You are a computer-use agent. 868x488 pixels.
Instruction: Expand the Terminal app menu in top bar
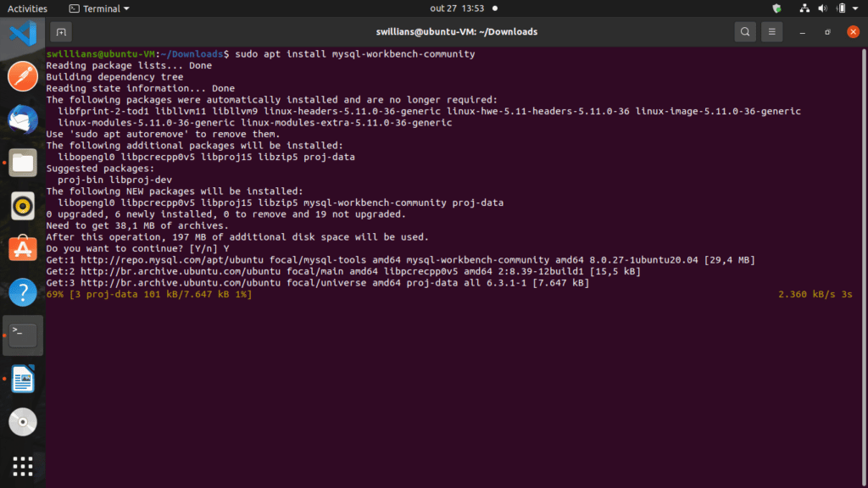[x=99, y=8]
